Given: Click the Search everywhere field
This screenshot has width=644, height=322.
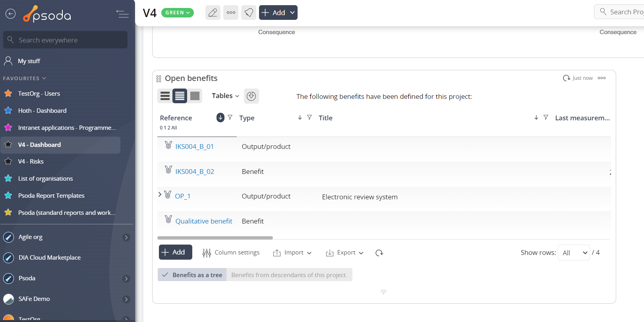Looking at the screenshot, I should coord(65,40).
